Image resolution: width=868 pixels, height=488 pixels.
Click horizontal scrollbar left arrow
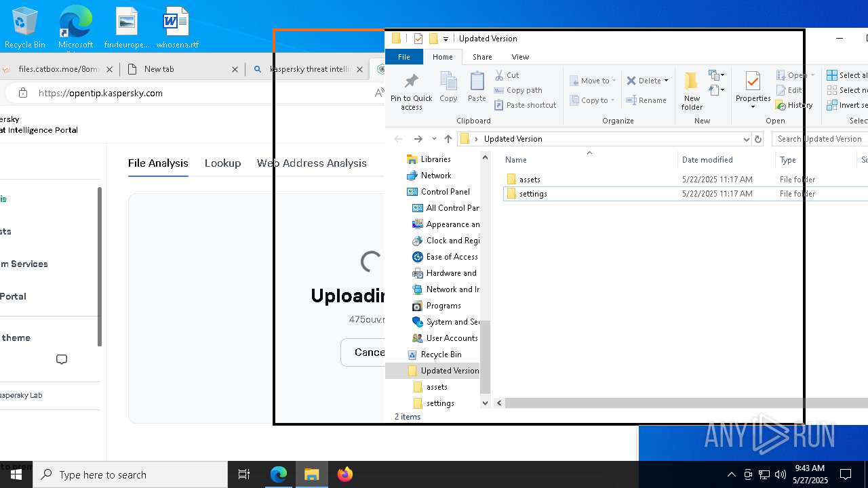click(499, 403)
